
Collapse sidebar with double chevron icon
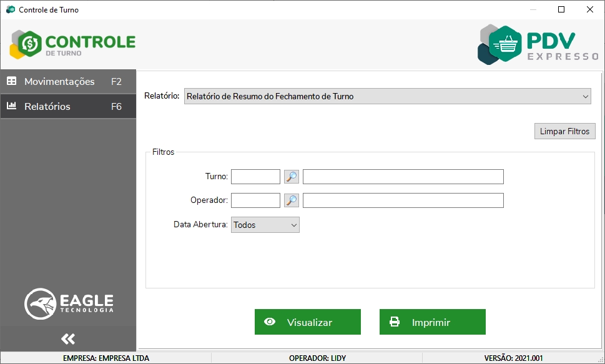click(x=68, y=339)
